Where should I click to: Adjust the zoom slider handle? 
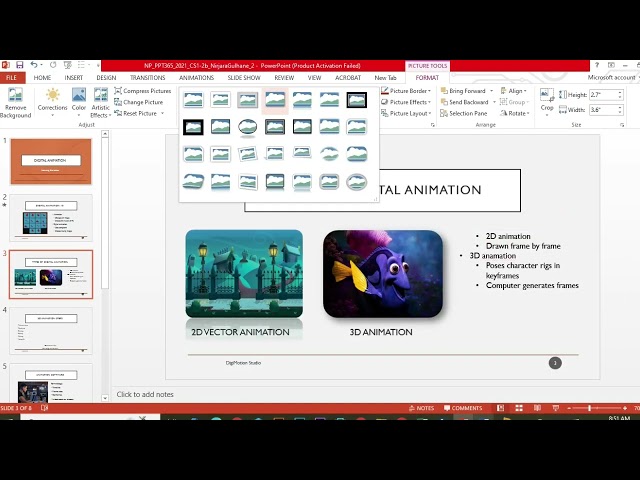tap(589, 408)
